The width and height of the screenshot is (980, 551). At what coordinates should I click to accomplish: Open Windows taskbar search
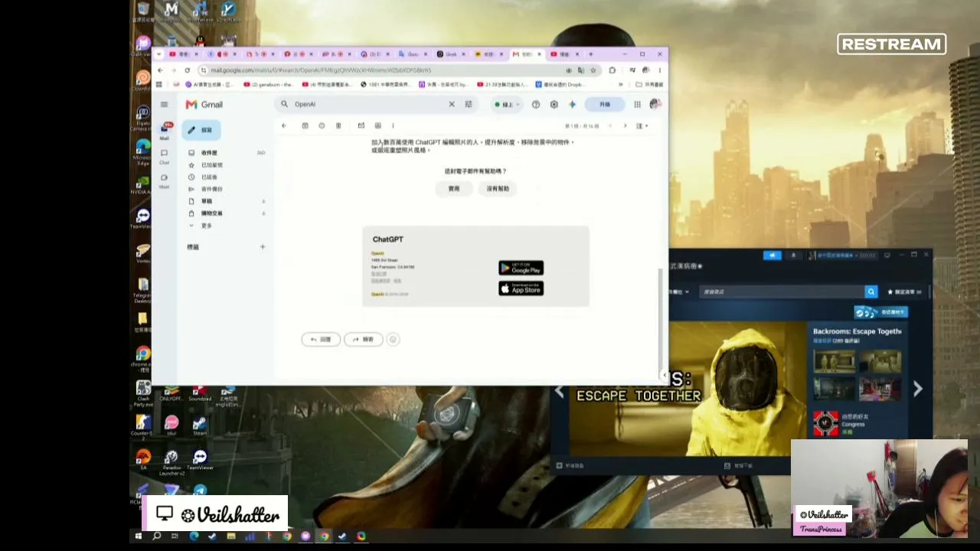(156, 536)
